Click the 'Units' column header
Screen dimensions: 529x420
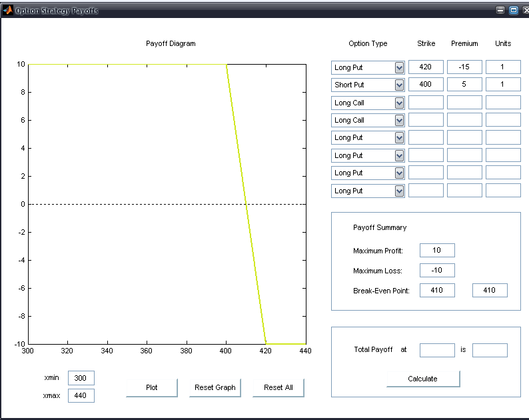503,43
